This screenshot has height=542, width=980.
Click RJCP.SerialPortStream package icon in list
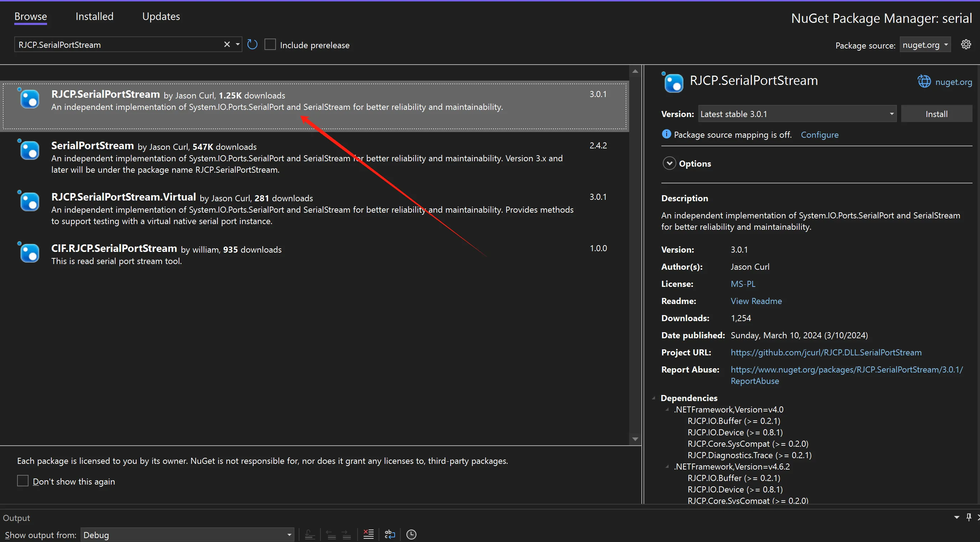click(x=29, y=98)
